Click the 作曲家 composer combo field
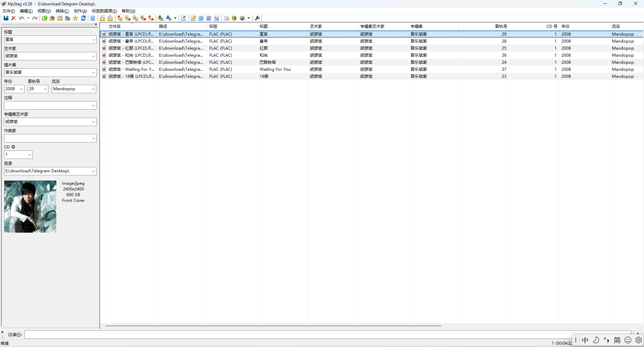 [x=50, y=138]
